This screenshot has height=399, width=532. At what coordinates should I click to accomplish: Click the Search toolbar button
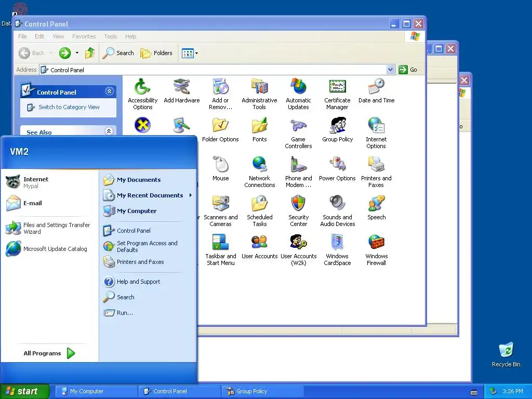pos(118,53)
